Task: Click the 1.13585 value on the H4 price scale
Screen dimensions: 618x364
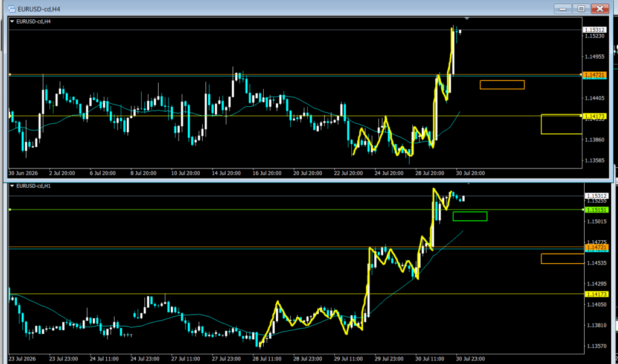Action: pyautogui.click(x=594, y=161)
